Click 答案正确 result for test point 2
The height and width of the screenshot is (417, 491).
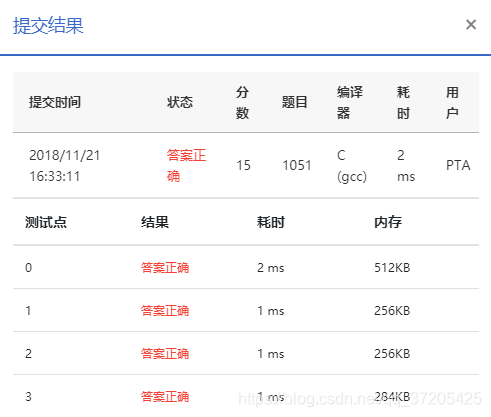pos(165,354)
